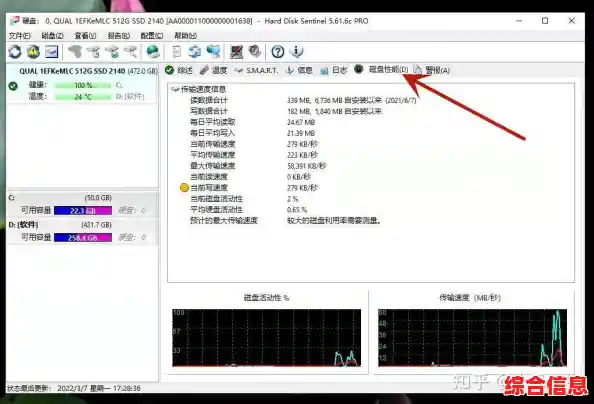
Task: Switch to the 警报(A) tab
Action: [432, 70]
